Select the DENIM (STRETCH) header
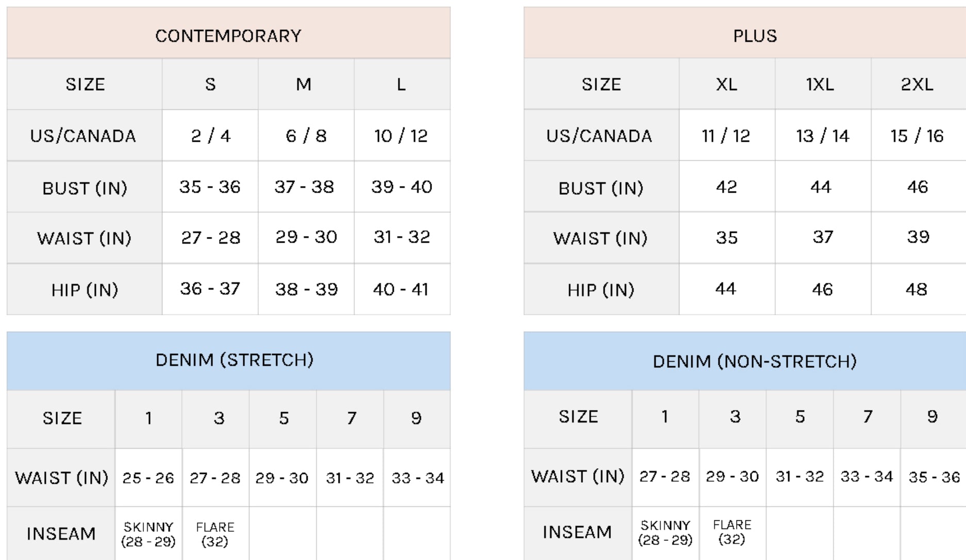 pos(228,361)
